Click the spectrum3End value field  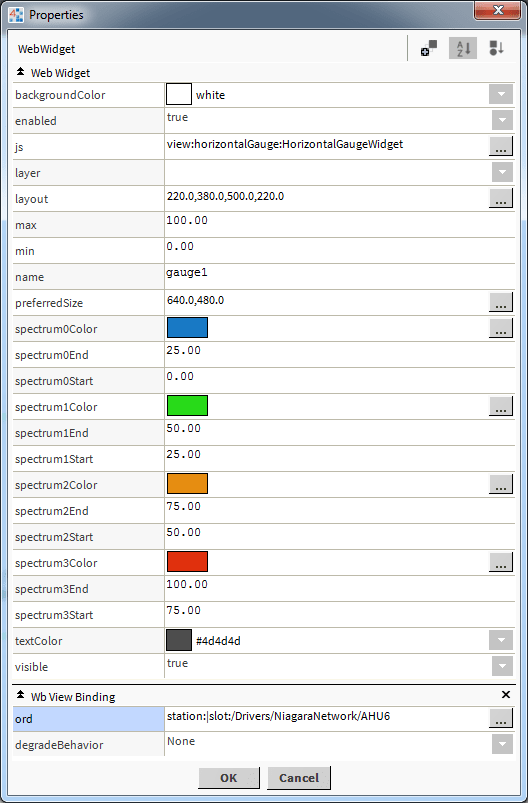(x=340, y=588)
